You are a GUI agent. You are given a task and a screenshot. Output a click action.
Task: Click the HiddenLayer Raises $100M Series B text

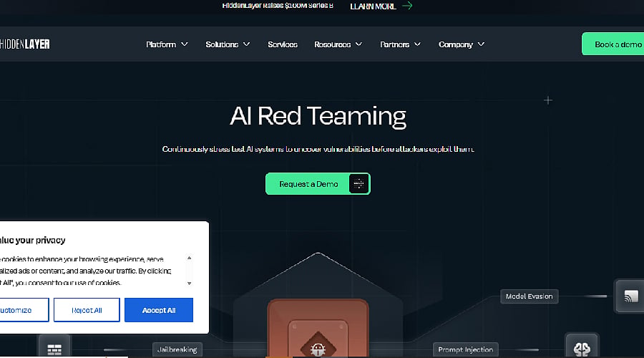(x=278, y=6)
